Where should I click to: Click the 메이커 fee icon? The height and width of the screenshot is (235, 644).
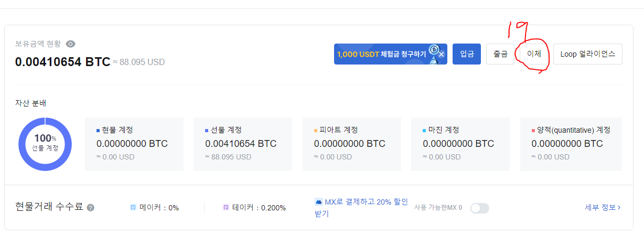(x=133, y=207)
